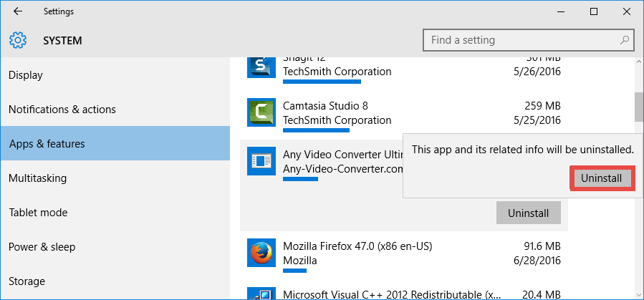This screenshot has width=644, height=300.
Task: Click the scrollbar up arrow
Action: pos(638,62)
